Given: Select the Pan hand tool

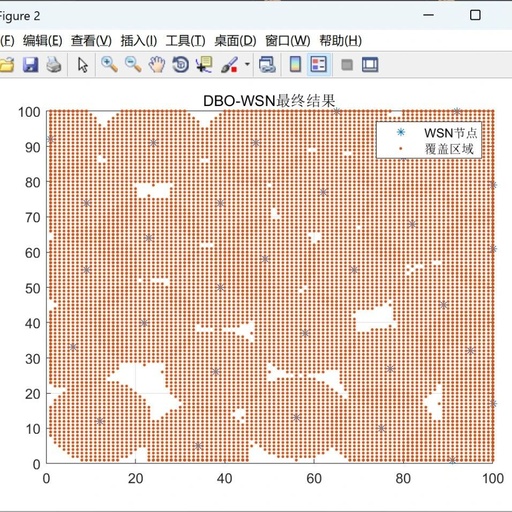Looking at the screenshot, I should pyautogui.click(x=157, y=65).
